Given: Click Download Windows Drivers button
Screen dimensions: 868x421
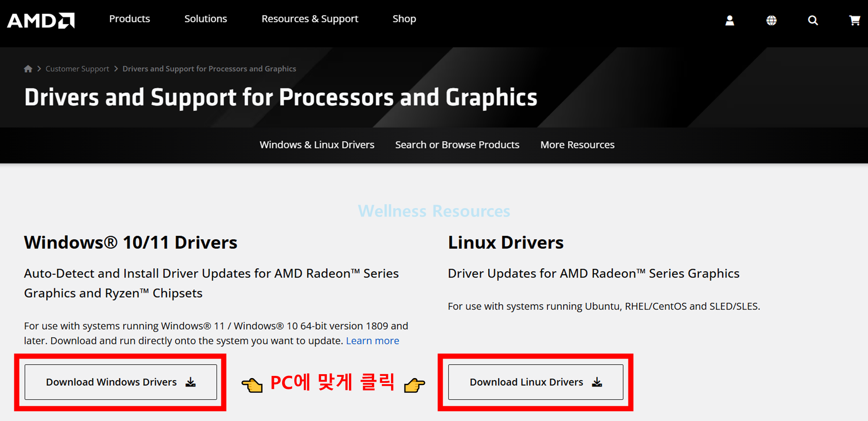Looking at the screenshot, I should [x=121, y=382].
